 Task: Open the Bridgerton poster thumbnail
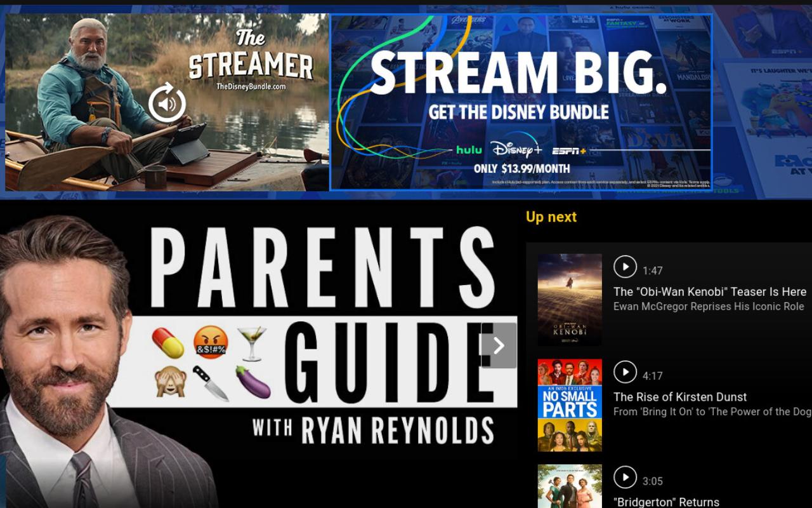pyautogui.click(x=570, y=486)
